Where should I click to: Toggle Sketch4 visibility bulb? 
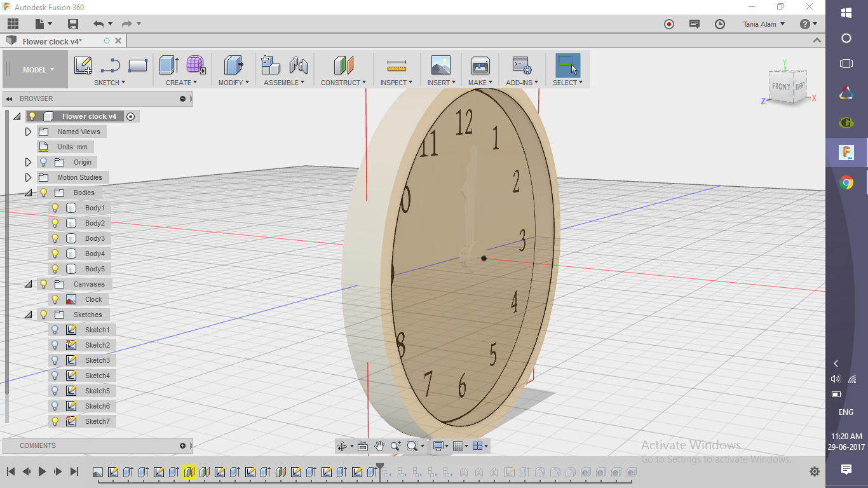(x=55, y=376)
